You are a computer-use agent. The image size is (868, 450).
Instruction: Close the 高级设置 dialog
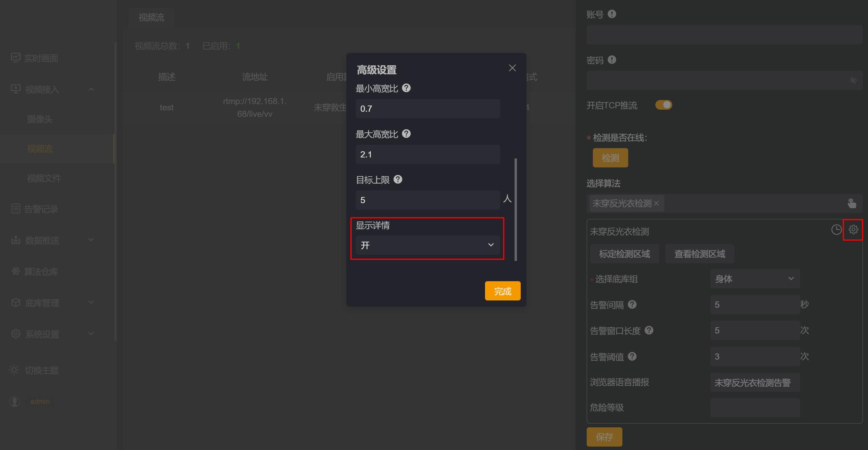(x=512, y=68)
